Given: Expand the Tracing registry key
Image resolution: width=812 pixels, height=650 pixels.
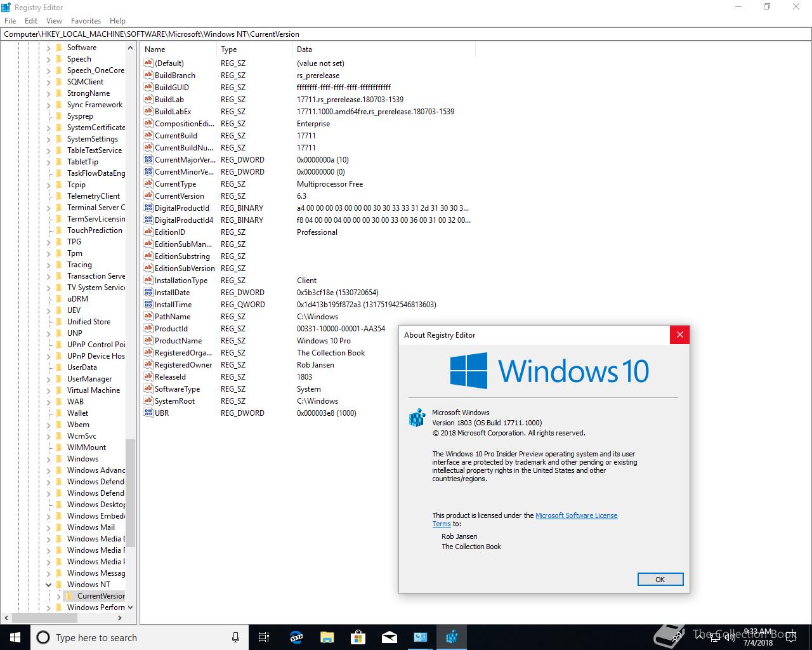Looking at the screenshot, I should tap(49, 265).
